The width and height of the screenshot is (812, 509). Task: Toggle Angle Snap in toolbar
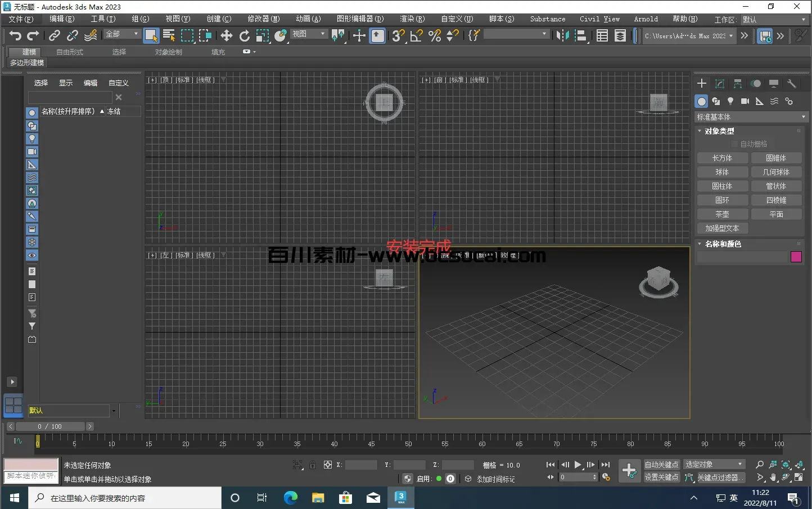tap(416, 35)
